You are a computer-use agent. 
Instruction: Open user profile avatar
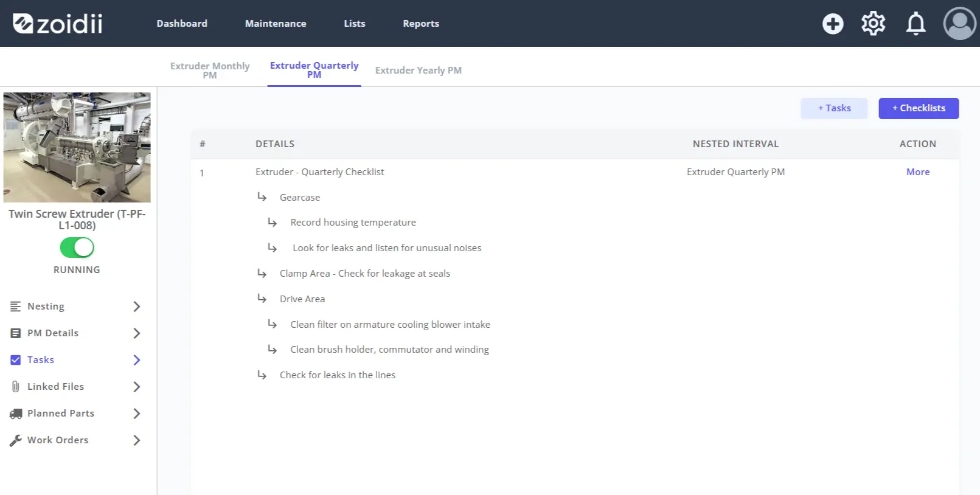click(x=959, y=24)
